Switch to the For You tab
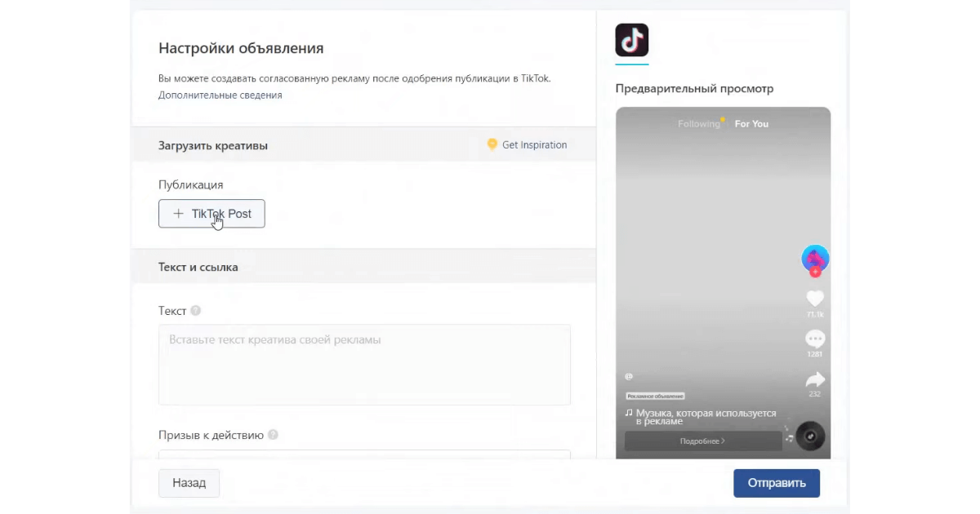The height and width of the screenshot is (514, 980). (751, 124)
